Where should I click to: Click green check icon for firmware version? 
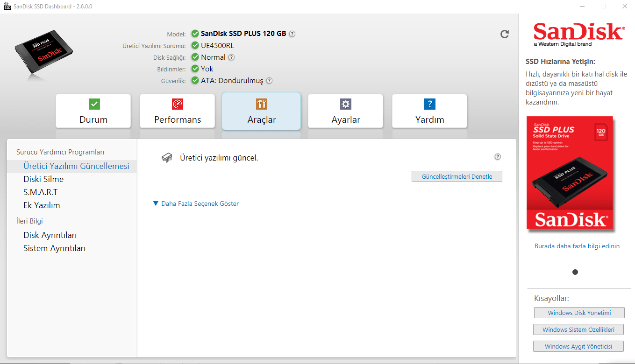(x=195, y=46)
